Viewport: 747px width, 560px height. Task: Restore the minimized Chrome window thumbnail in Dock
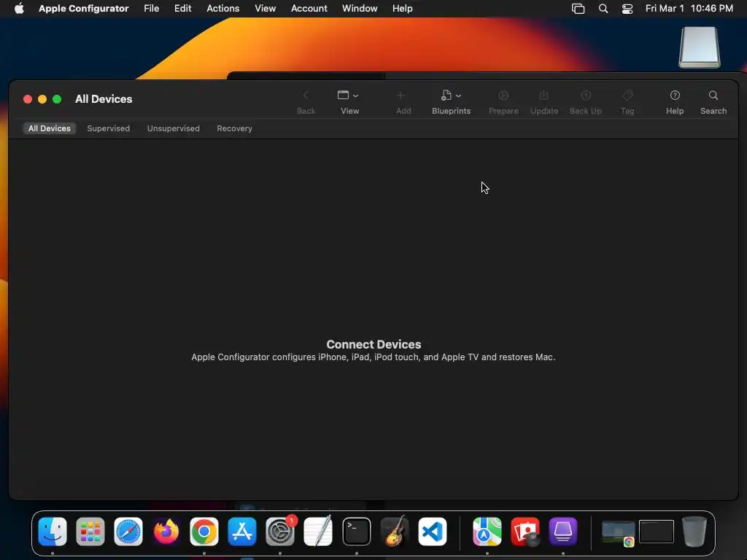point(619,533)
